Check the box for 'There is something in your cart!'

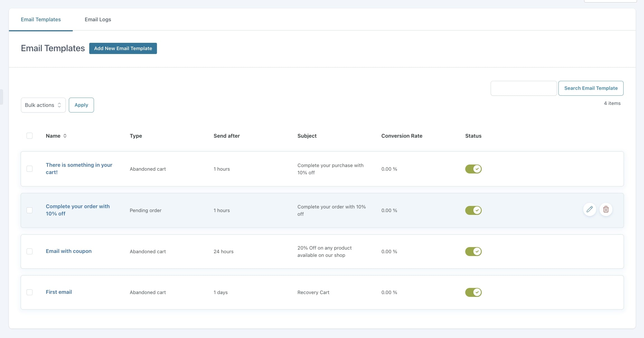click(x=29, y=169)
